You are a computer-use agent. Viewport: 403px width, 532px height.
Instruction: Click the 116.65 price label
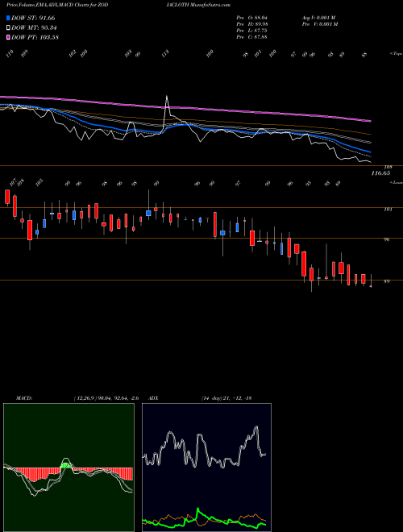tap(381, 173)
